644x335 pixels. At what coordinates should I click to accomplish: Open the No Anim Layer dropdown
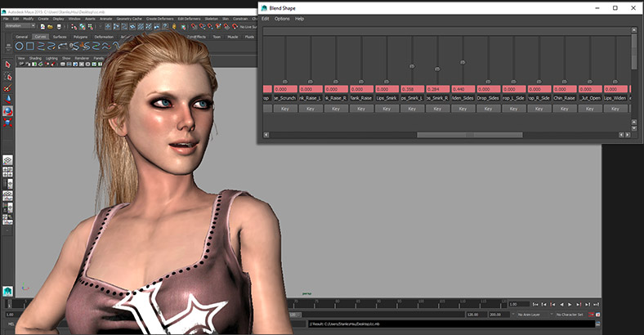tap(533, 315)
